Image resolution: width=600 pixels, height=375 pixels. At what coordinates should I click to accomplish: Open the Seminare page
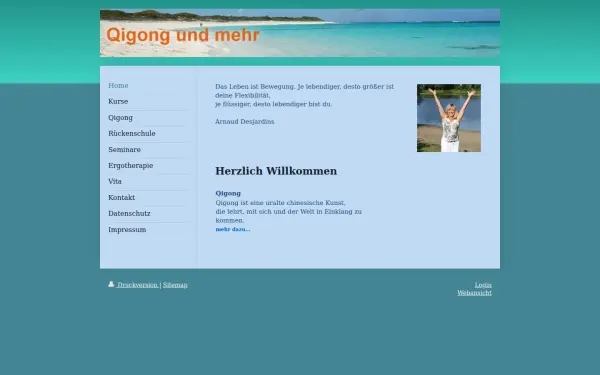(x=124, y=150)
